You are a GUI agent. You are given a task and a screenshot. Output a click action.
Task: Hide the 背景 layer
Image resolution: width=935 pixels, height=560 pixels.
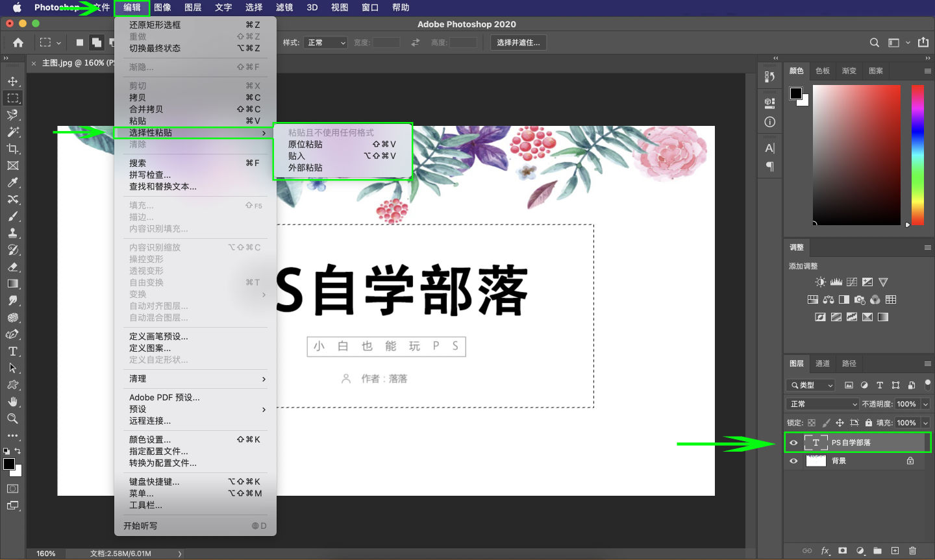click(793, 461)
